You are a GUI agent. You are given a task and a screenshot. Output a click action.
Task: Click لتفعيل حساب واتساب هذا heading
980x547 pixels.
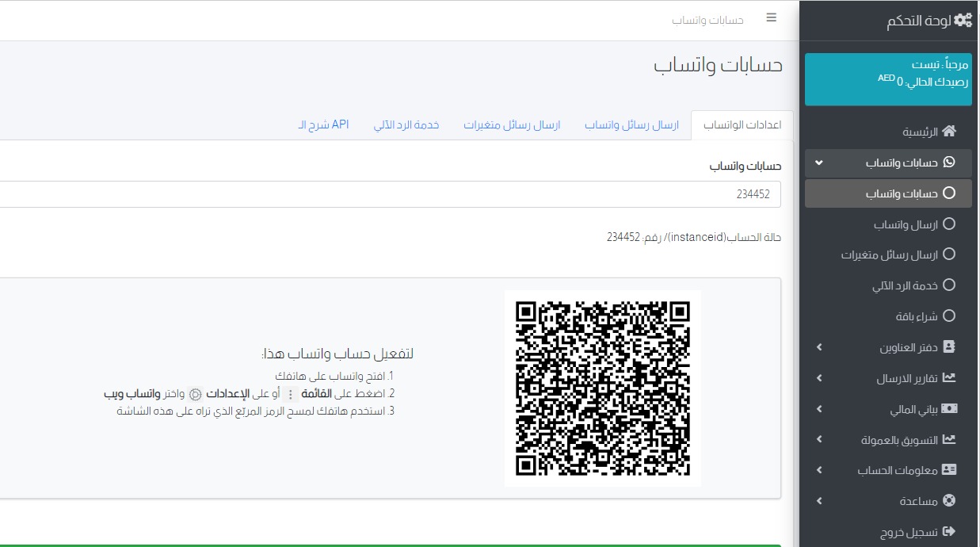pos(338,354)
